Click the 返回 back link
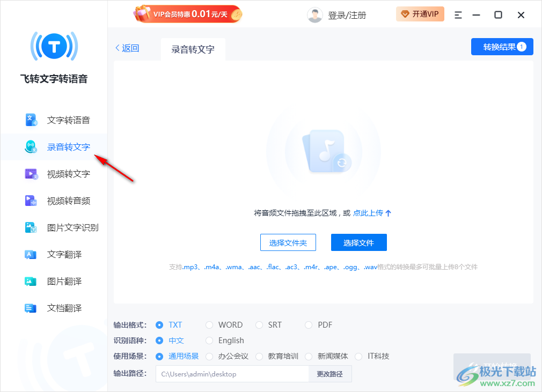This screenshot has width=542, height=392. [127, 48]
